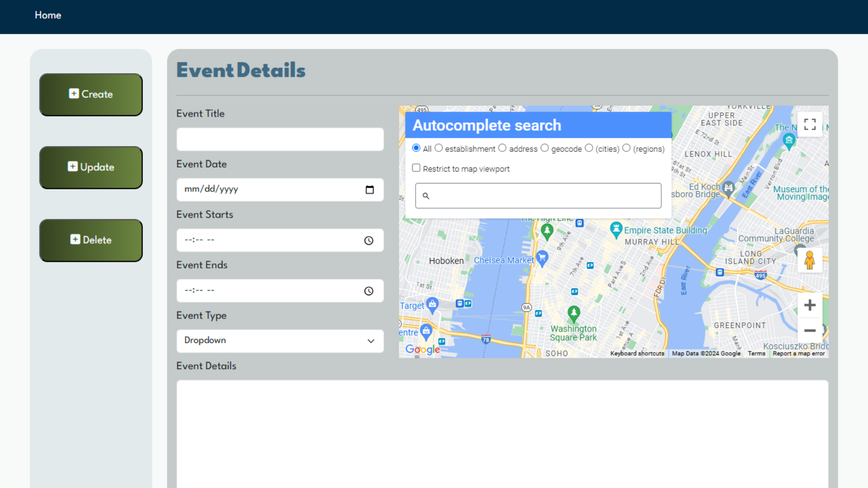Expand the Event Type dropdown

[280, 341]
